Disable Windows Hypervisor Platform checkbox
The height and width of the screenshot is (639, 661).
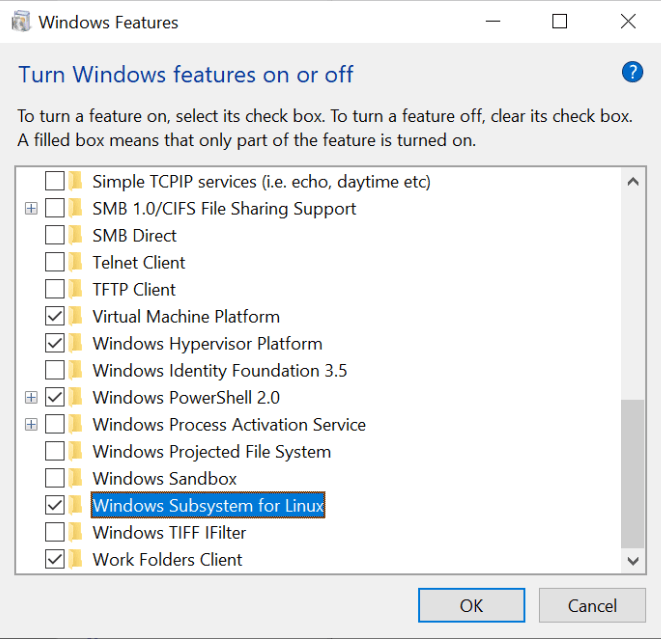55,343
